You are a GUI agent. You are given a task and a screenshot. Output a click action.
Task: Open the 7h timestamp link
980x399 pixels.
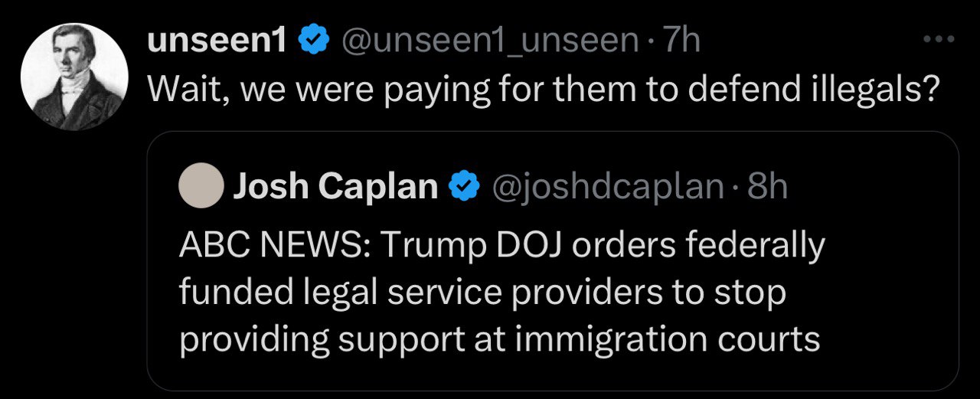tap(683, 40)
